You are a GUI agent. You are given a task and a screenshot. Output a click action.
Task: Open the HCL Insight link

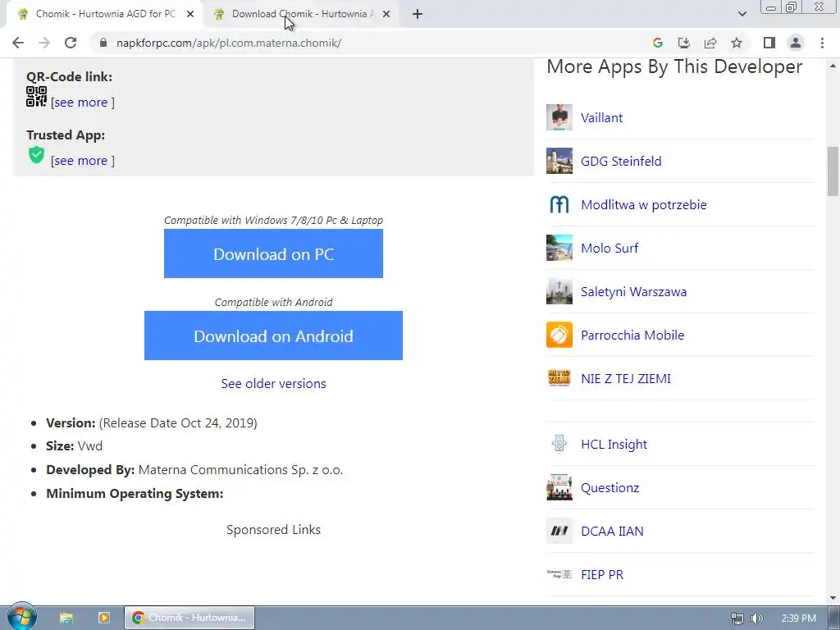coord(614,444)
